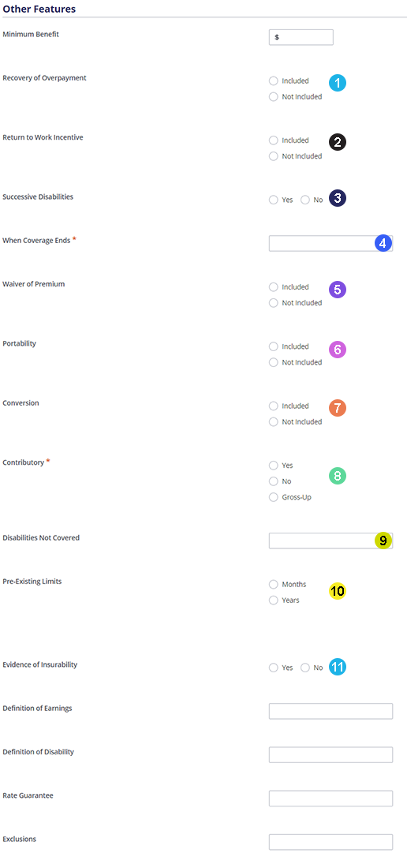The image size is (407, 868).
Task: Click the numbered marker 1 badge
Action: 338,83
